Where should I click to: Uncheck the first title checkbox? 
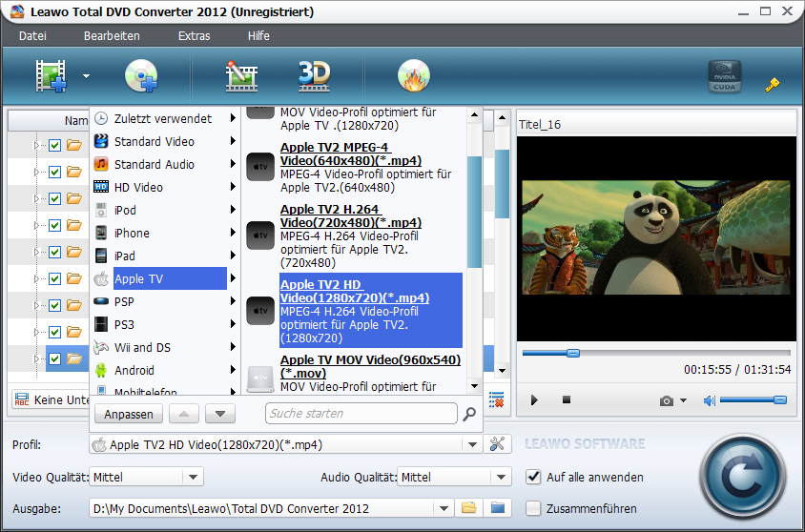tap(55, 145)
